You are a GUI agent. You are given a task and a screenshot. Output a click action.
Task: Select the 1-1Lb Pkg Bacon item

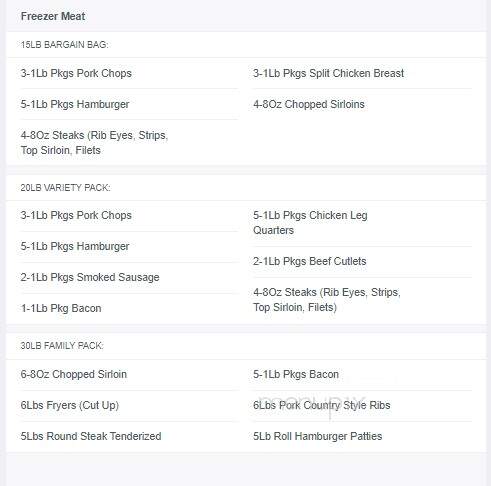click(x=61, y=308)
